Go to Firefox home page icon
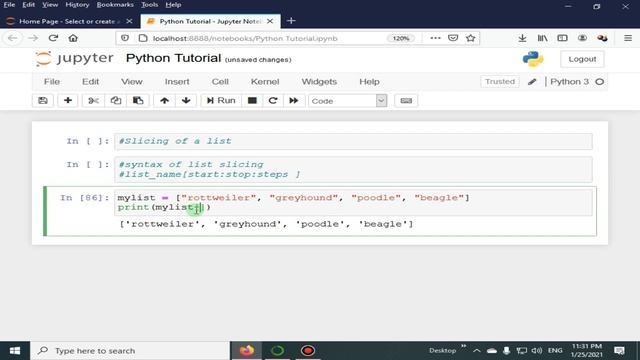Screen dimensions: 640x360 73,38
